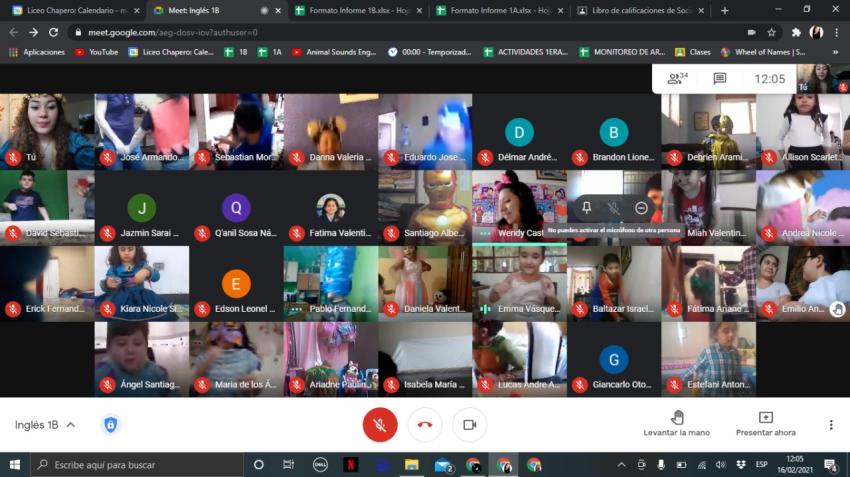Expand the hidden bookmarks chevron
The height and width of the screenshot is (477, 850).
point(835,52)
